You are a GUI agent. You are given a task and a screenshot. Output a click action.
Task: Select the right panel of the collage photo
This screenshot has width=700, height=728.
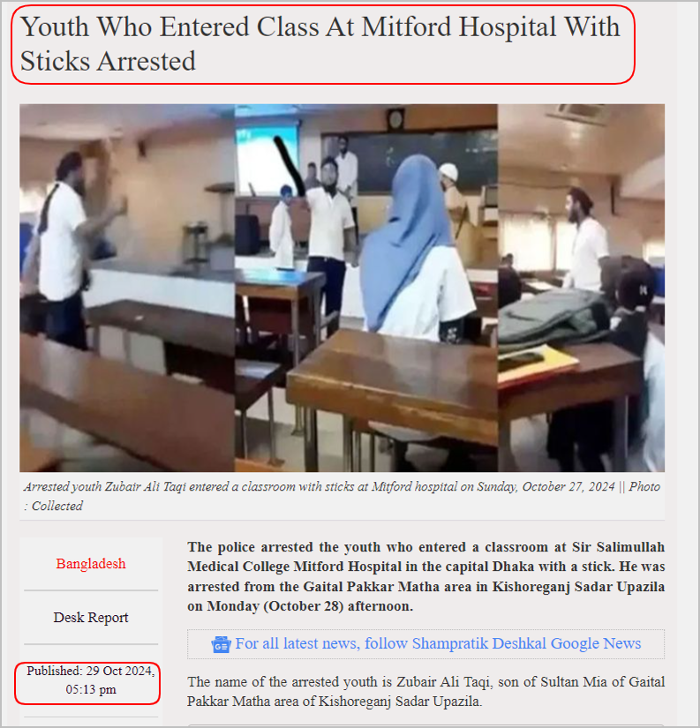[581, 288]
